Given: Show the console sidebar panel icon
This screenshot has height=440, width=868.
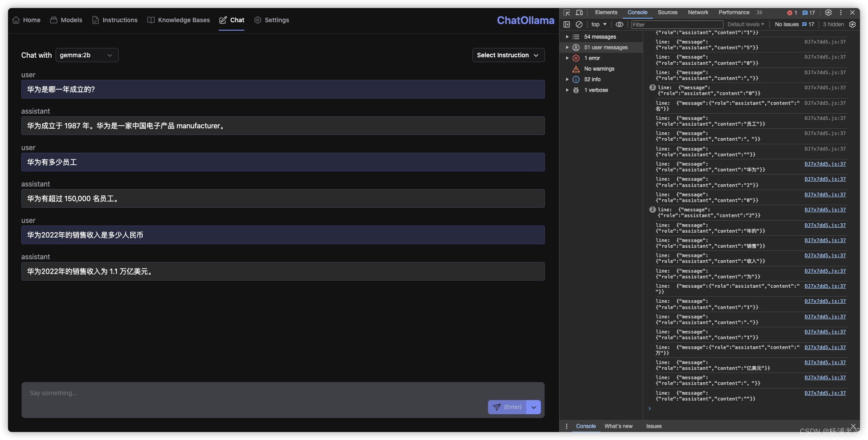Looking at the screenshot, I should click(567, 24).
